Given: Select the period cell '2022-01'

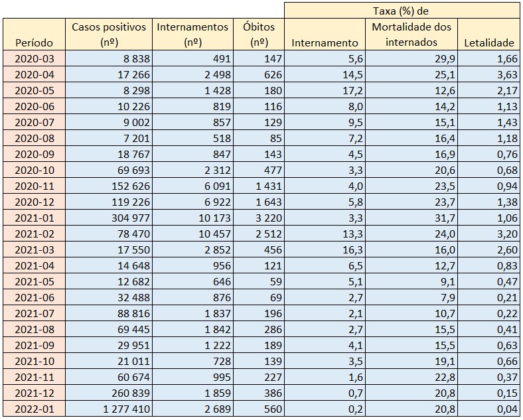Looking at the screenshot, I should pos(33,409).
